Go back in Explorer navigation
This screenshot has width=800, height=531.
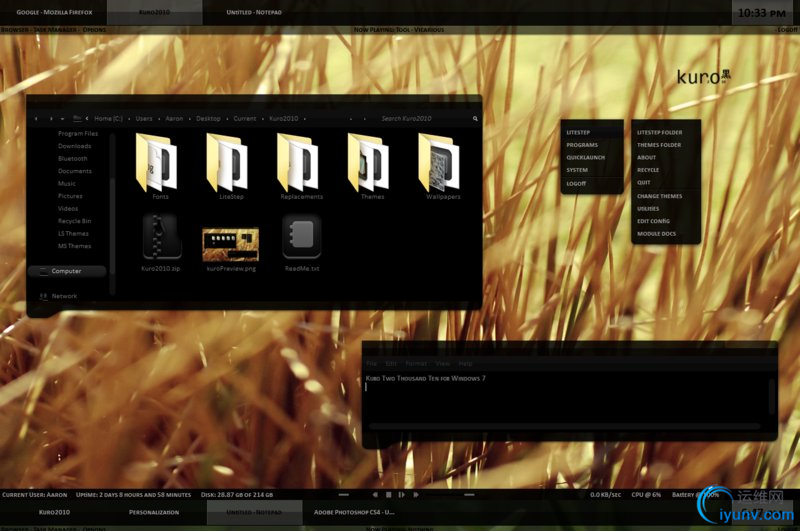36,118
